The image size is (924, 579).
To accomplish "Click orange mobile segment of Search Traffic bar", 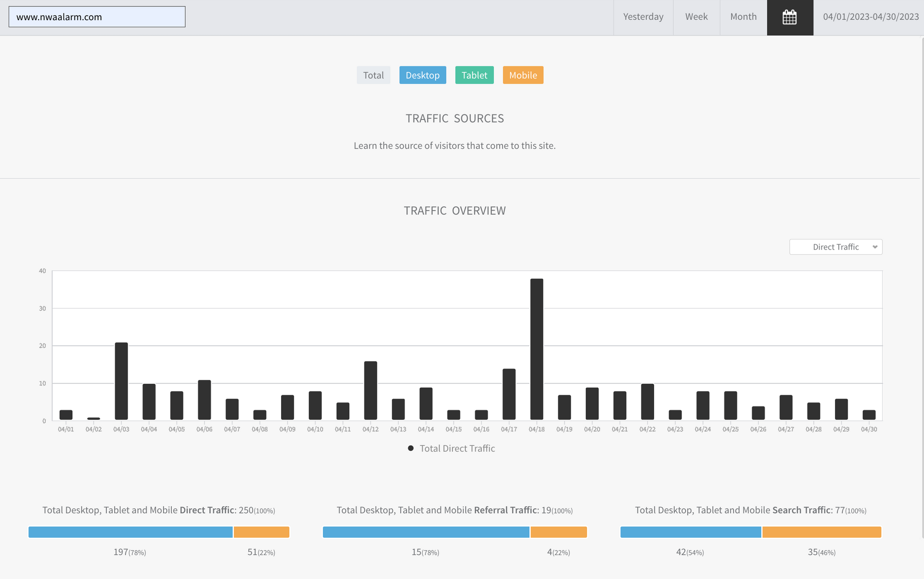I will (821, 532).
